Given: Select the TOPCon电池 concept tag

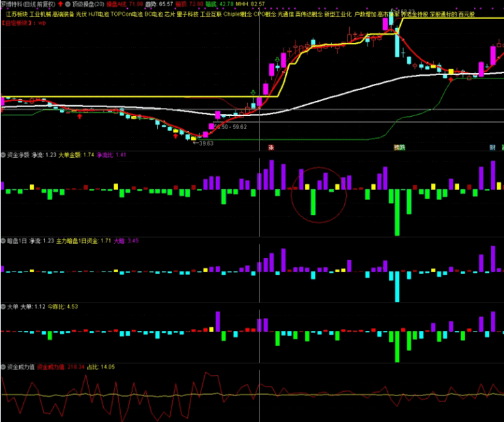Looking at the screenshot, I should [x=126, y=14].
